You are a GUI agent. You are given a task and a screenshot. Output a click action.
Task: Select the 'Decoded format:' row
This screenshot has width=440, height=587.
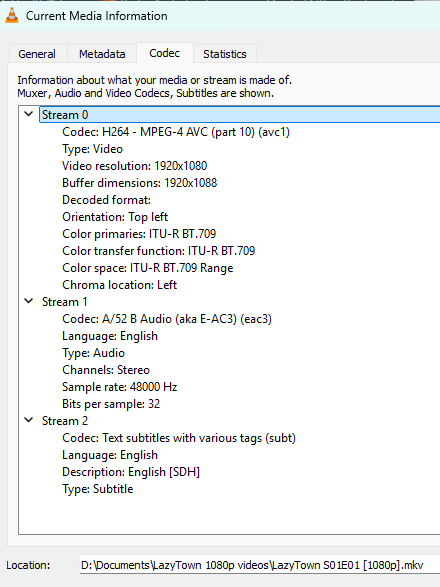106,200
